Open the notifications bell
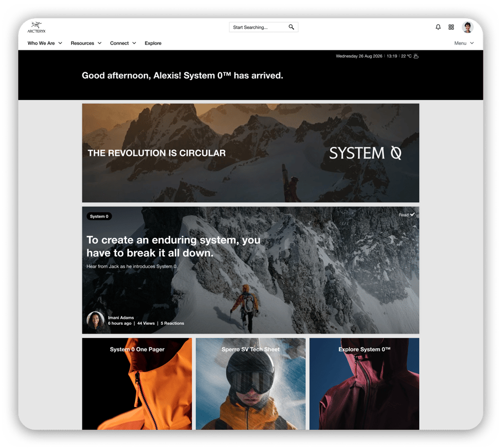Screen dimensions: 501x448 [438, 27]
